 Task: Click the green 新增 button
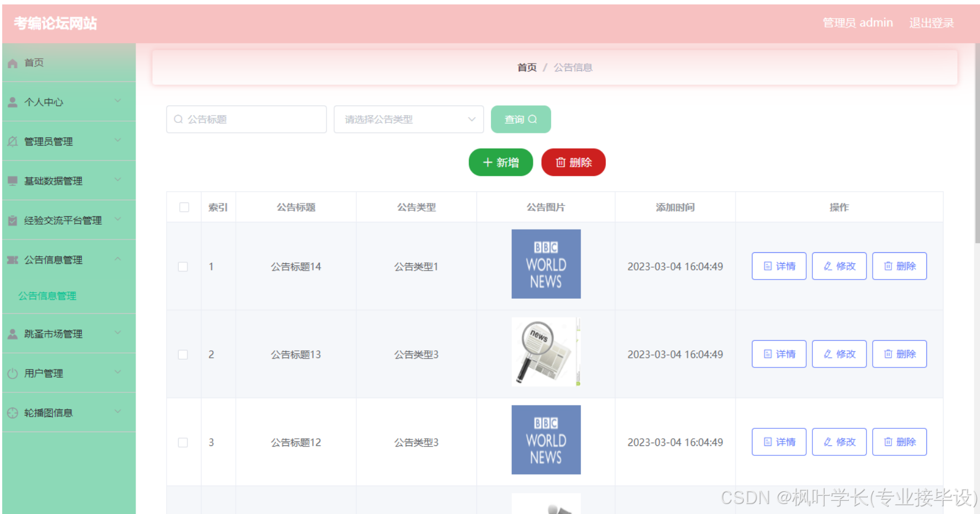pos(501,162)
